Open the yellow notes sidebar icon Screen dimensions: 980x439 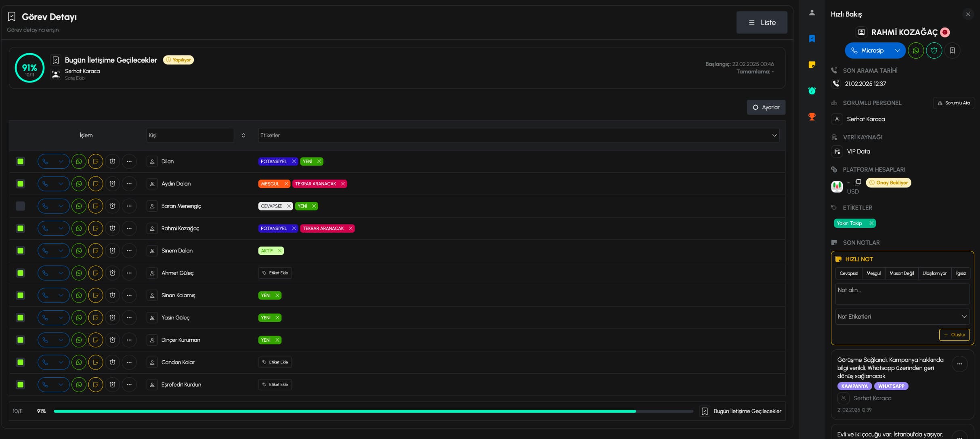point(812,65)
